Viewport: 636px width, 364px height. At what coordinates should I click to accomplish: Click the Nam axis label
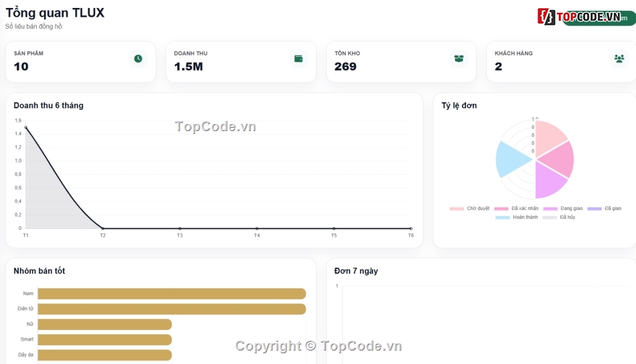click(x=28, y=294)
